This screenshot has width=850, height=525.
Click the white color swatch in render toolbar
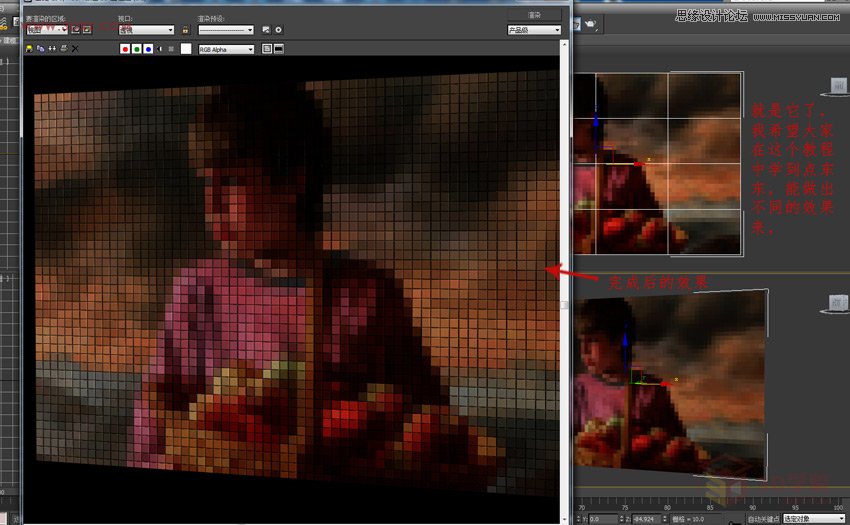point(186,49)
